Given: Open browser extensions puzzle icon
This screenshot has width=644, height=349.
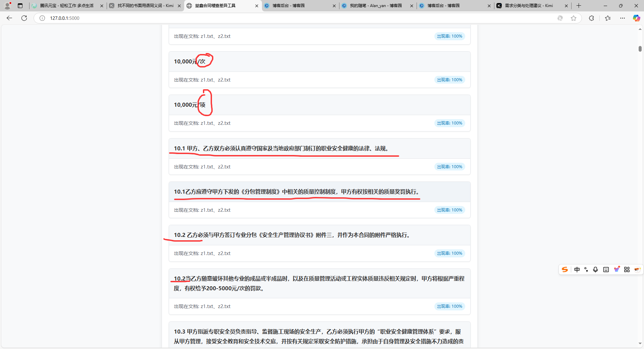Looking at the screenshot, I should [591, 18].
